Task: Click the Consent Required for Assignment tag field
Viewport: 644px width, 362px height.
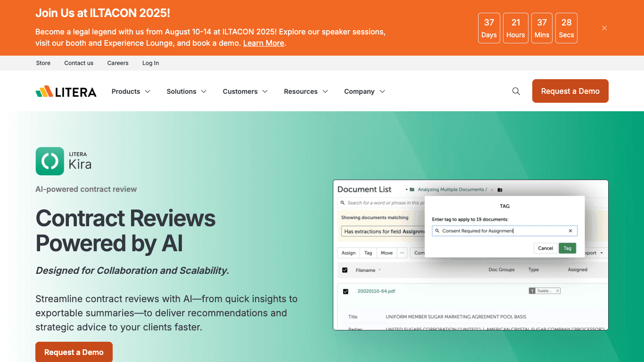Action: coord(505,231)
